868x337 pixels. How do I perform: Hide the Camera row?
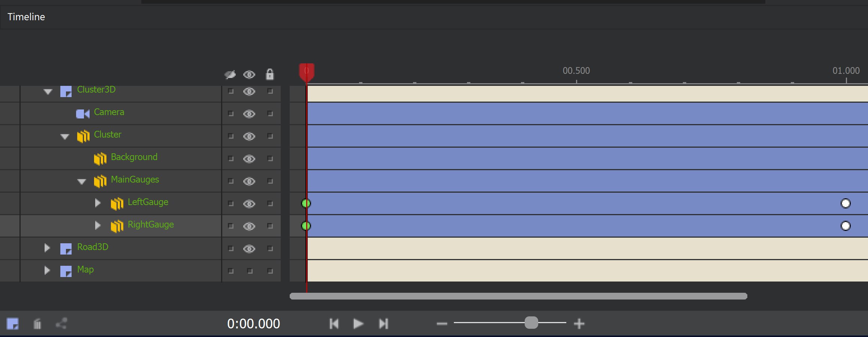click(x=249, y=114)
